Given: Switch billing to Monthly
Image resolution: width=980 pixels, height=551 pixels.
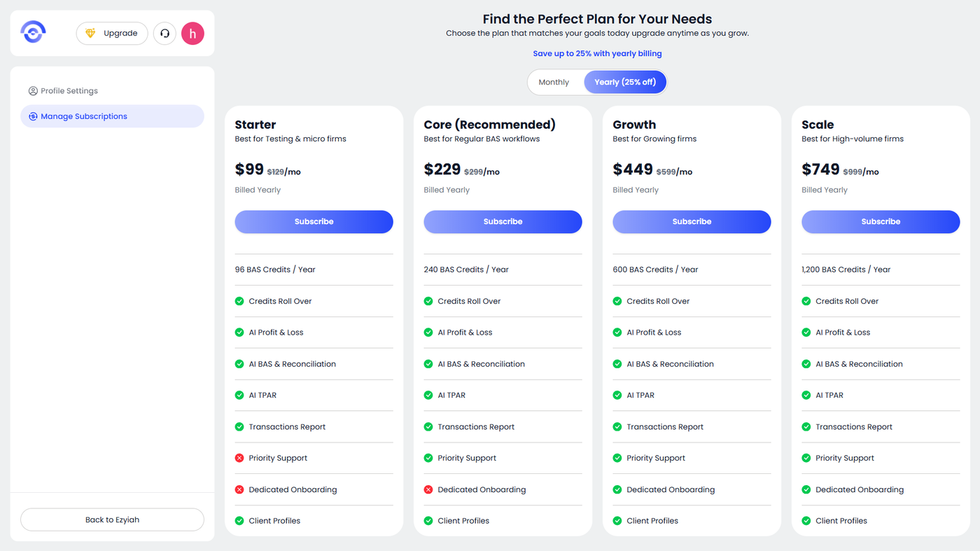Looking at the screenshot, I should coord(554,82).
